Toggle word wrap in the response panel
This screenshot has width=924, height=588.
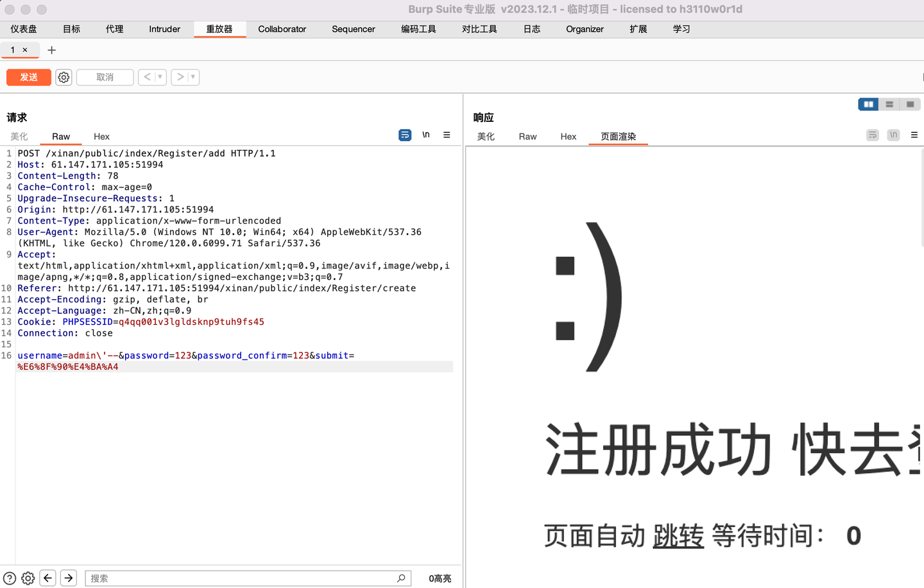point(871,135)
